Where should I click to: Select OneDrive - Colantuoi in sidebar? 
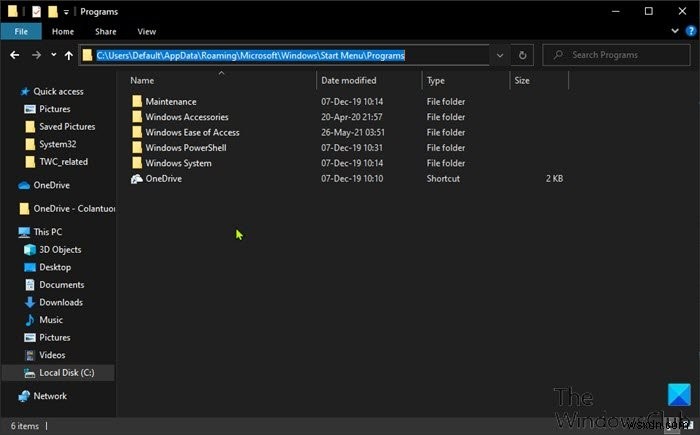point(74,209)
